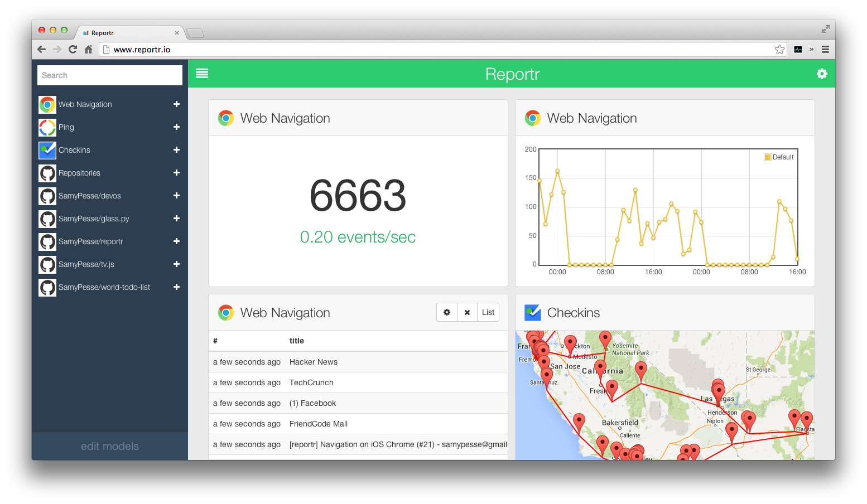The image size is (867, 504).
Task: Add Ping with its plus button
Action: pos(176,127)
